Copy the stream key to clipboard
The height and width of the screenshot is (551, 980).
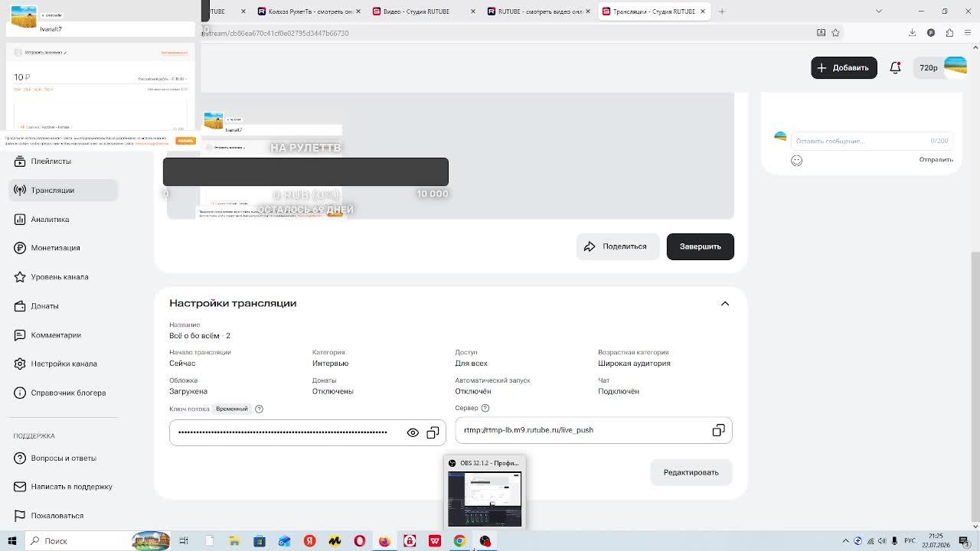pyautogui.click(x=433, y=433)
